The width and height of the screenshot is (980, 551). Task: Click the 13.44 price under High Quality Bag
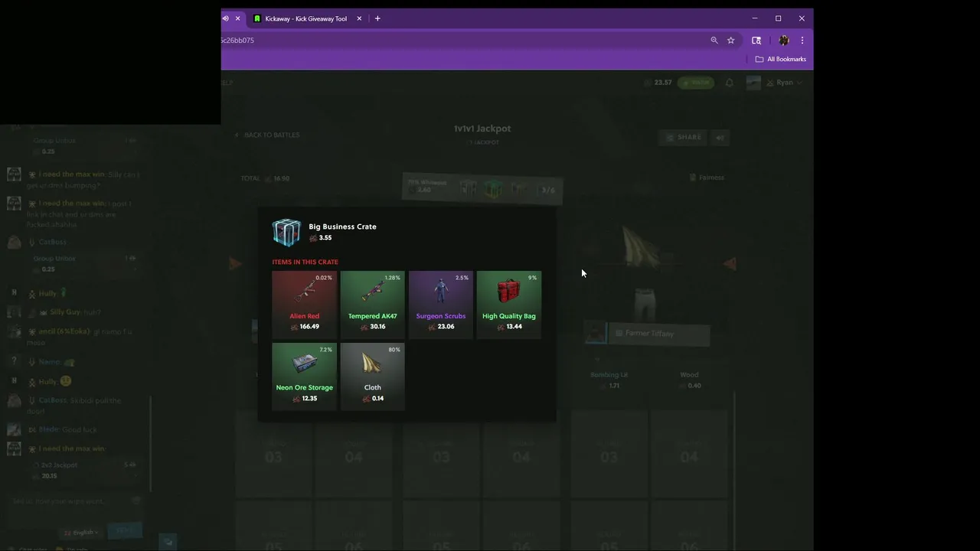[x=509, y=327]
